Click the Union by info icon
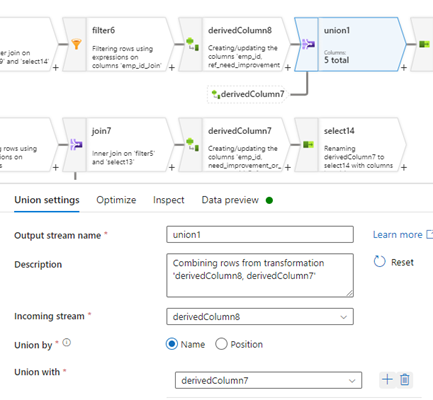Viewport: 433px width, 400px height. tap(67, 342)
